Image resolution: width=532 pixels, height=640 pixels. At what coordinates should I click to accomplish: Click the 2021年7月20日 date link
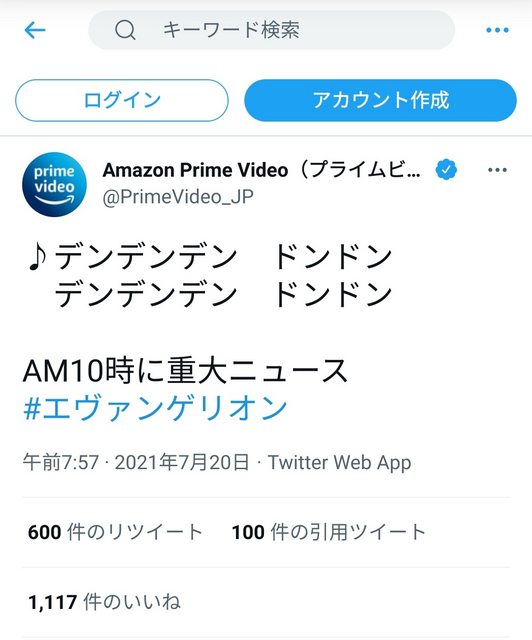(x=182, y=462)
